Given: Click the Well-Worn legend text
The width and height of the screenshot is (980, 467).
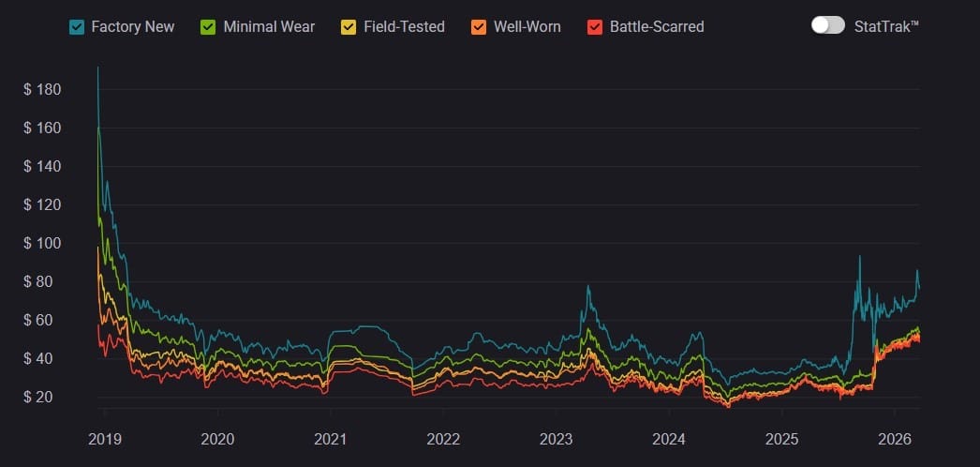Looking at the screenshot, I should (527, 27).
